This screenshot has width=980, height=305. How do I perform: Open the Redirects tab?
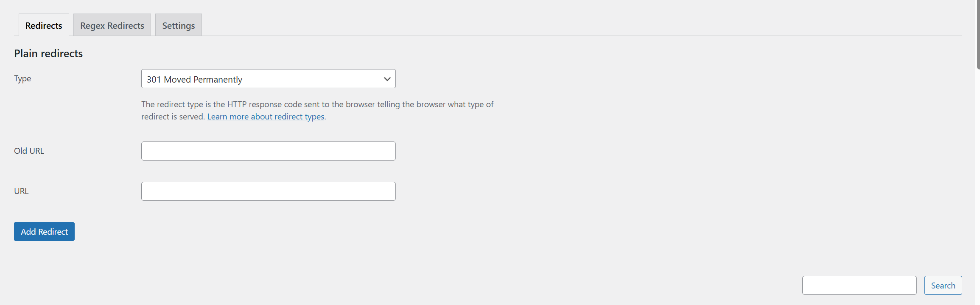[x=44, y=25]
